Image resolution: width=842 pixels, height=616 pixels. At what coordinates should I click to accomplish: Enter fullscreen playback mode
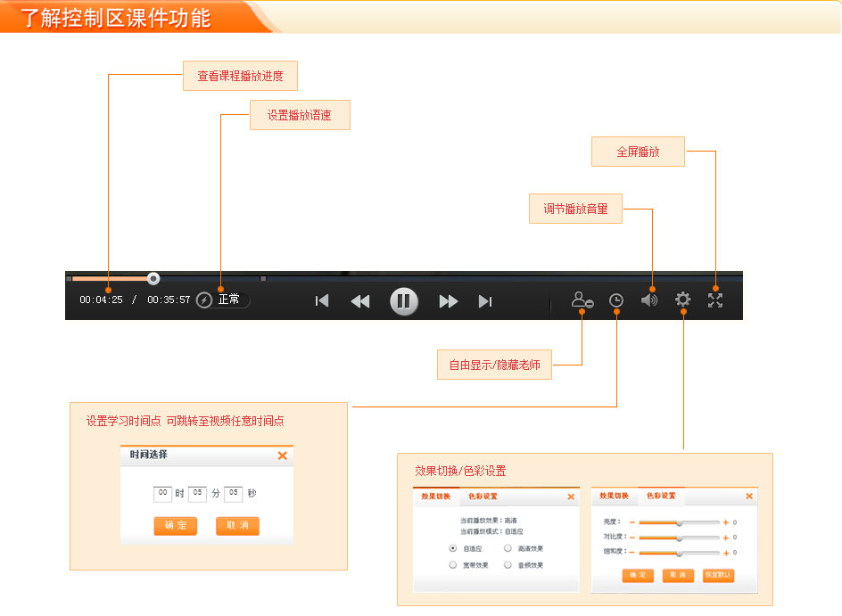coord(716,300)
